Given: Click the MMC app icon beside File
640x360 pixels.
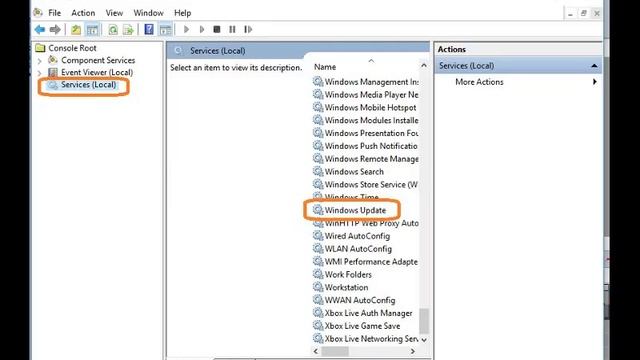Looking at the screenshot, I should 38,13.
